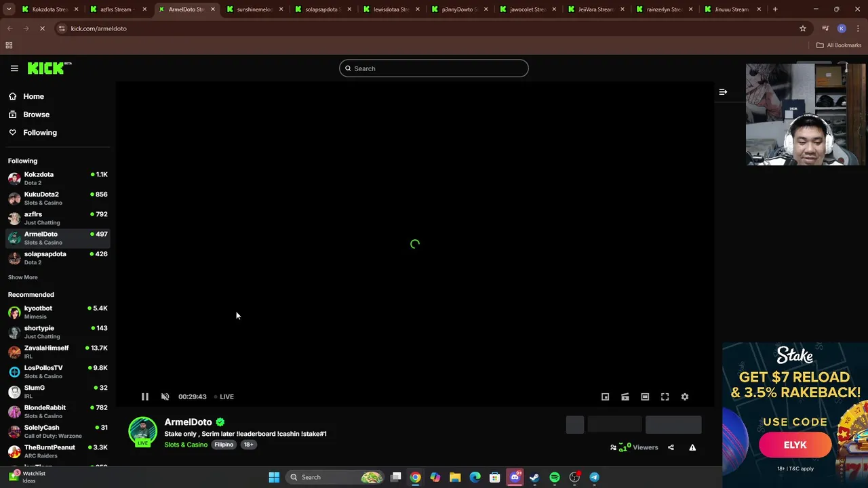Image resolution: width=868 pixels, height=488 pixels.
Task: Switch to the JeiiVara Stream tab
Action: pyautogui.click(x=595, y=9)
